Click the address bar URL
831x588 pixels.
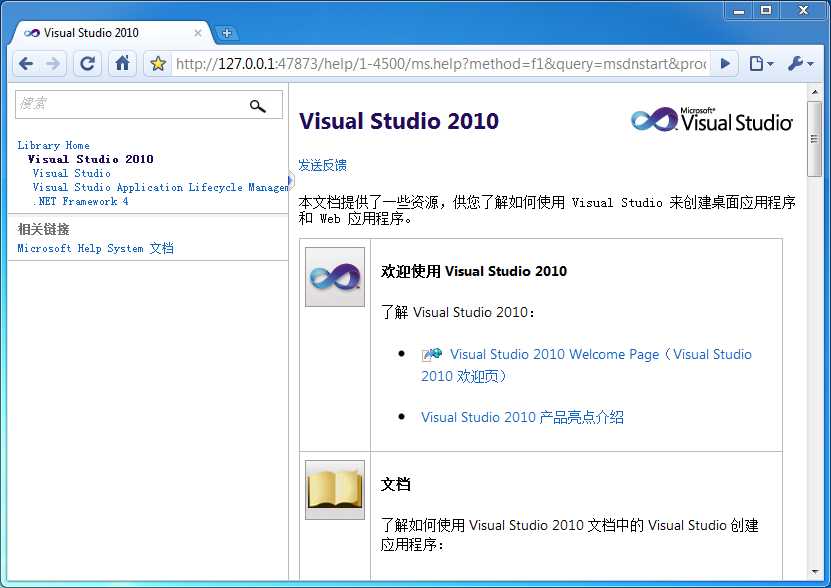(441, 64)
